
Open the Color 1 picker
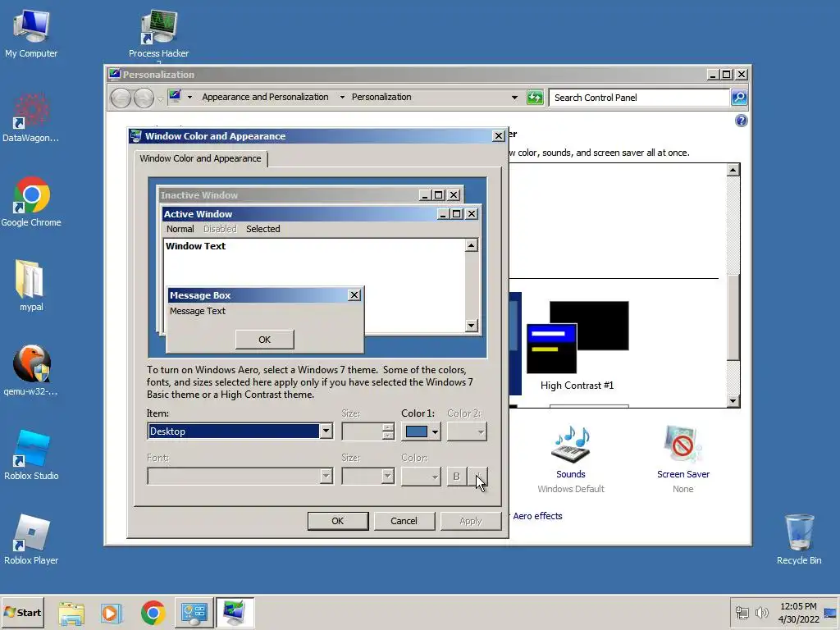pos(421,431)
